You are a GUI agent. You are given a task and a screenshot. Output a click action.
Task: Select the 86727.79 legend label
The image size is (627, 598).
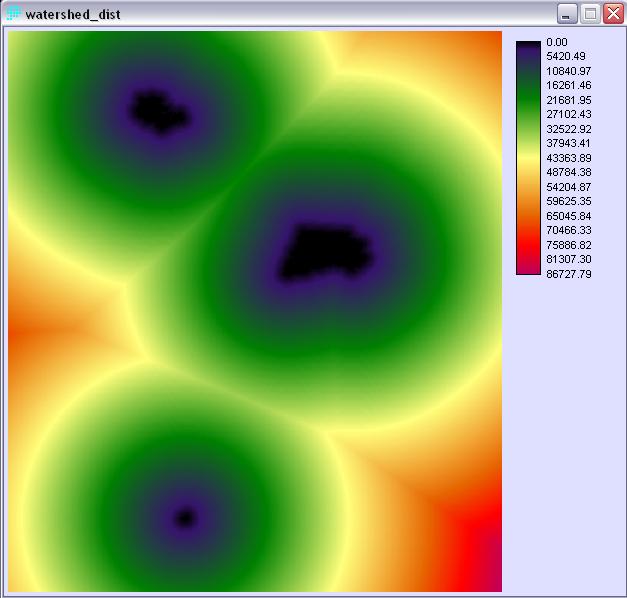click(568, 274)
